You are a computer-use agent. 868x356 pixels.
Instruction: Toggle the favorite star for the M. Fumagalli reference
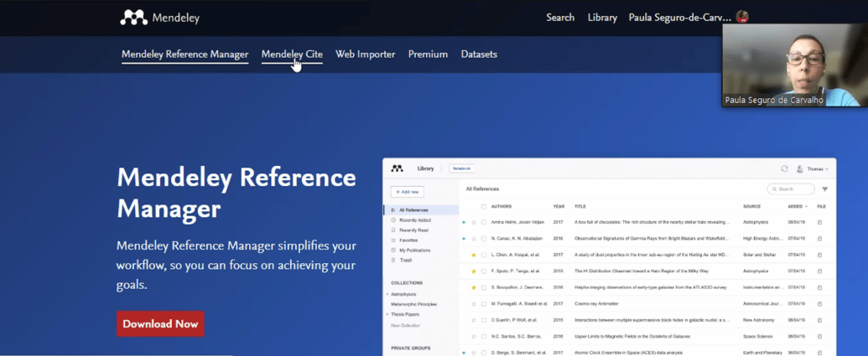coord(473,304)
